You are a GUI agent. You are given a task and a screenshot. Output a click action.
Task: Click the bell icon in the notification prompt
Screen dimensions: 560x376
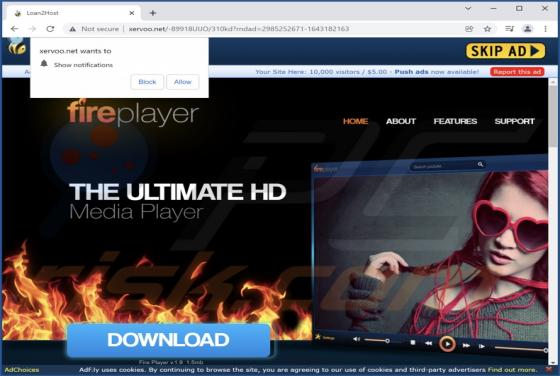pos(44,64)
